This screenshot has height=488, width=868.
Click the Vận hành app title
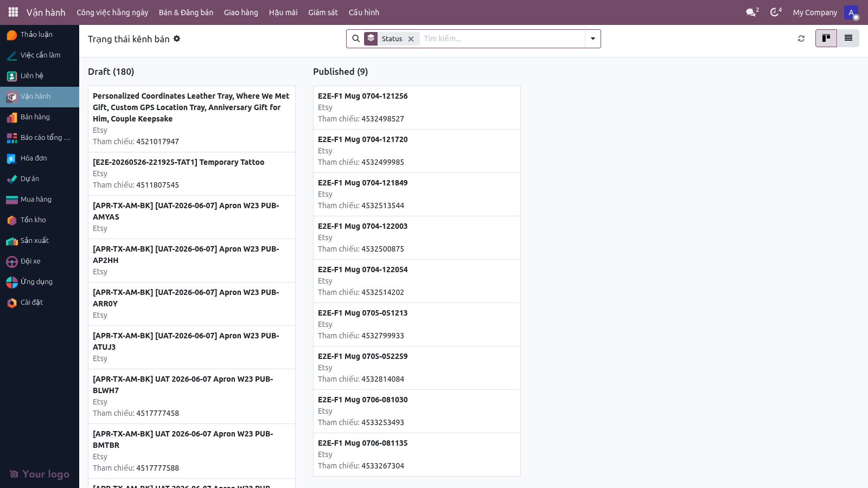pos(46,12)
